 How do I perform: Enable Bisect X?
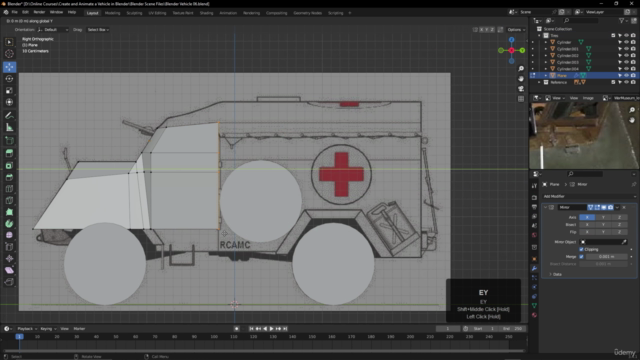pos(587,224)
